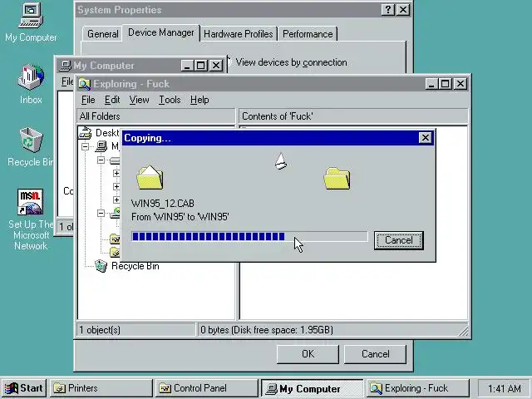Click the Explorer window title bar icon
The width and height of the screenshot is (532, 399).
click(84, 84)
